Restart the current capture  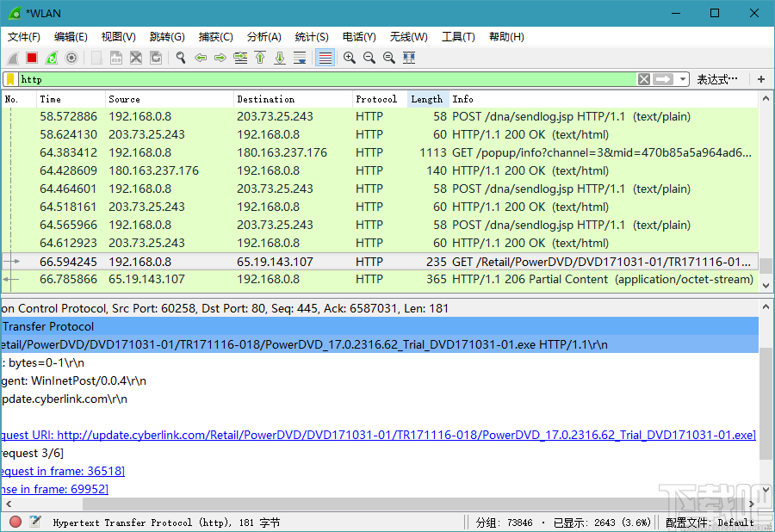point(50,57)
